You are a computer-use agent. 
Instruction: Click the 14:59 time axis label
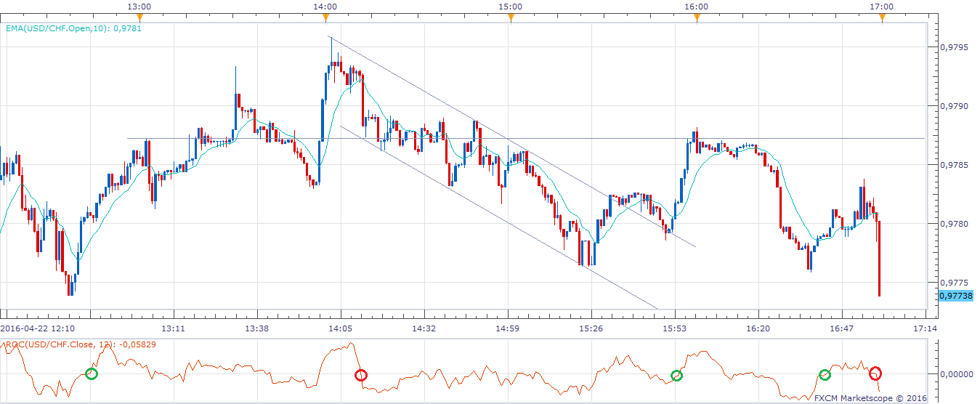(507, 328)
